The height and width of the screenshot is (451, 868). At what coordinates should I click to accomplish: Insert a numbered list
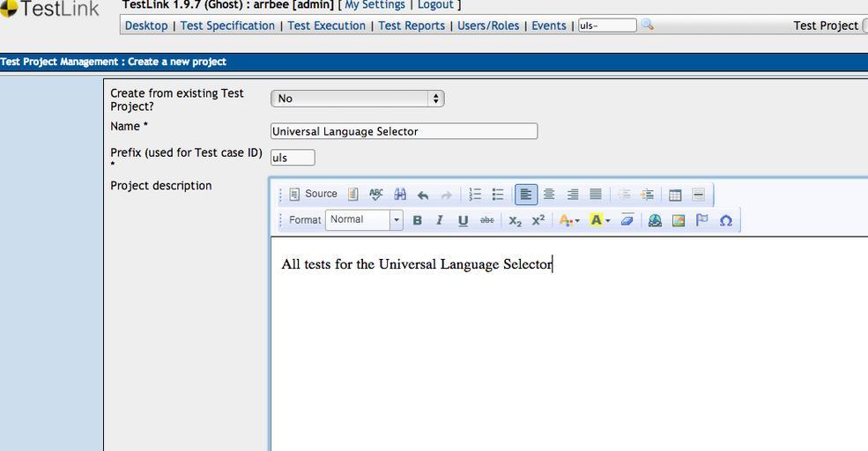(x=475, y=195)
